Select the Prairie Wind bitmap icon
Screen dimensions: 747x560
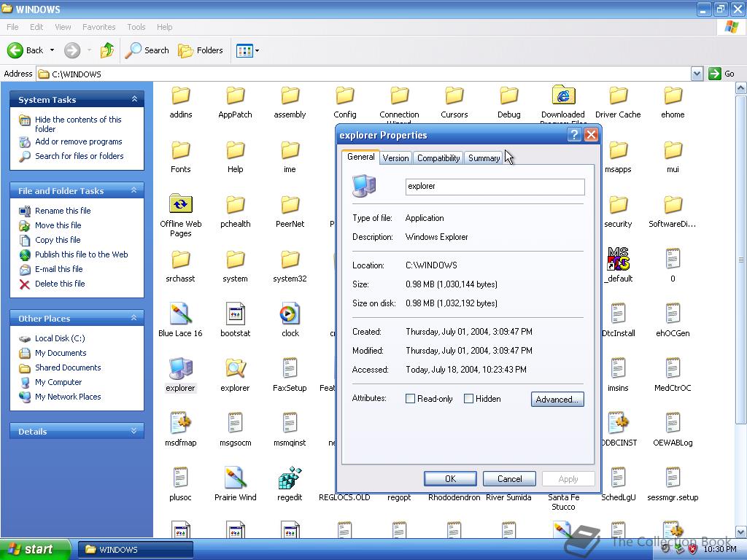click(x=236, y=478)
